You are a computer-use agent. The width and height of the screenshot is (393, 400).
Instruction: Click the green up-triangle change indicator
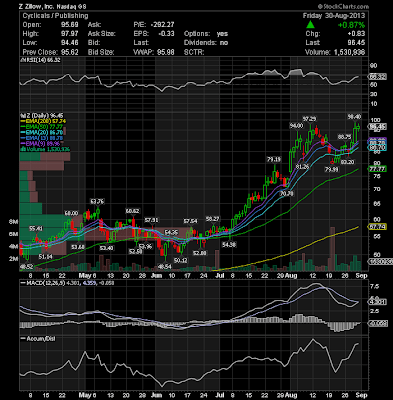[x=310, y=24]
